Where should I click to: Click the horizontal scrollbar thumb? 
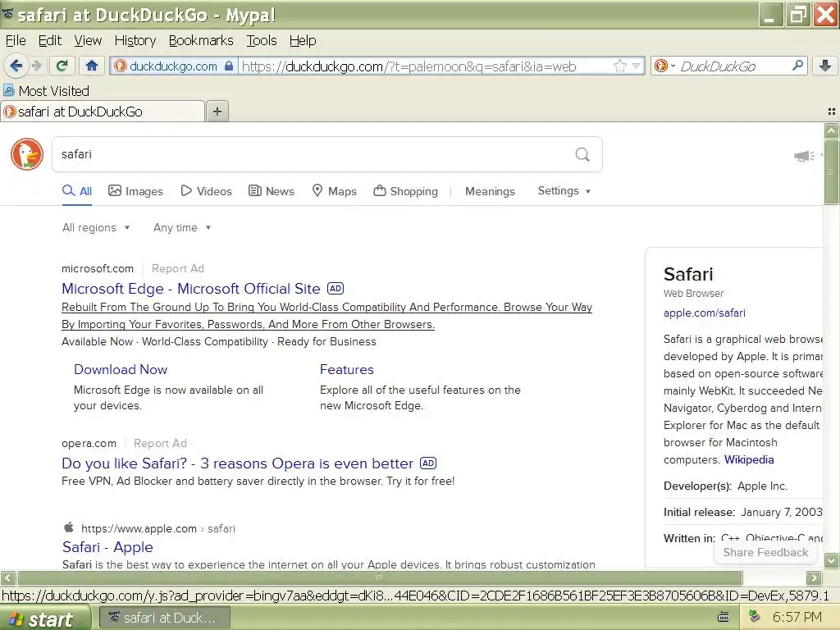point(380,578)
